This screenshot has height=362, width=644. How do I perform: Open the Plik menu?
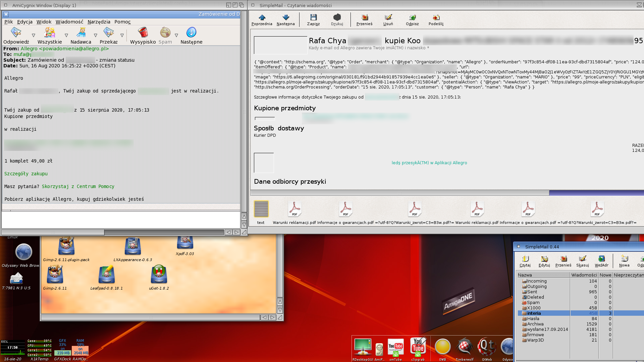(x=9, y=22)
